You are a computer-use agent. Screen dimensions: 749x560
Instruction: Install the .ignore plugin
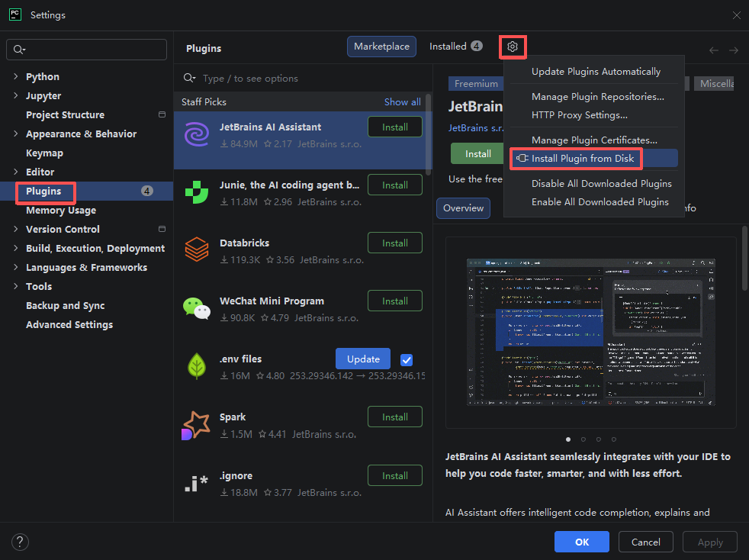[x=395, y=476]
